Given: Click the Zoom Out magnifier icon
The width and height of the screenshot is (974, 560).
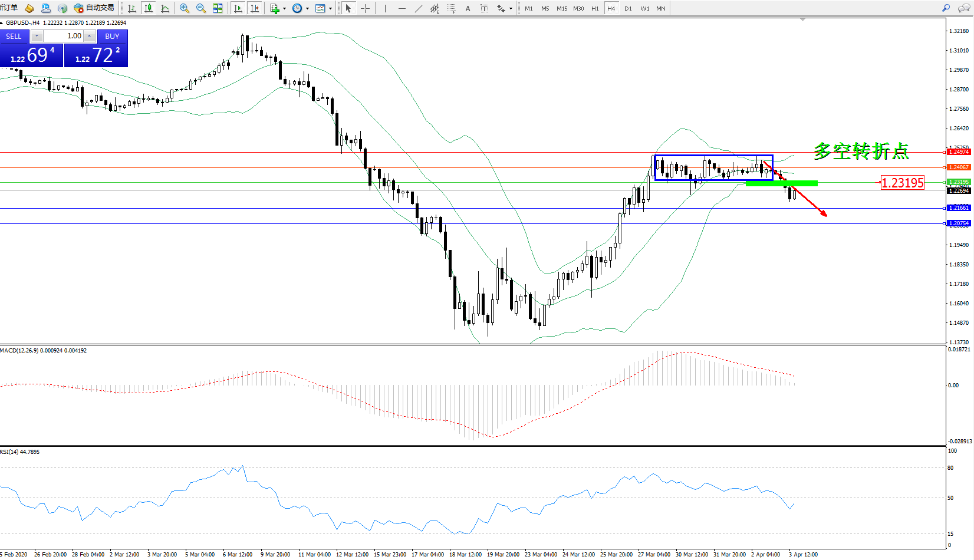Looking at the screenshot, I should click(x=201, y=8).
